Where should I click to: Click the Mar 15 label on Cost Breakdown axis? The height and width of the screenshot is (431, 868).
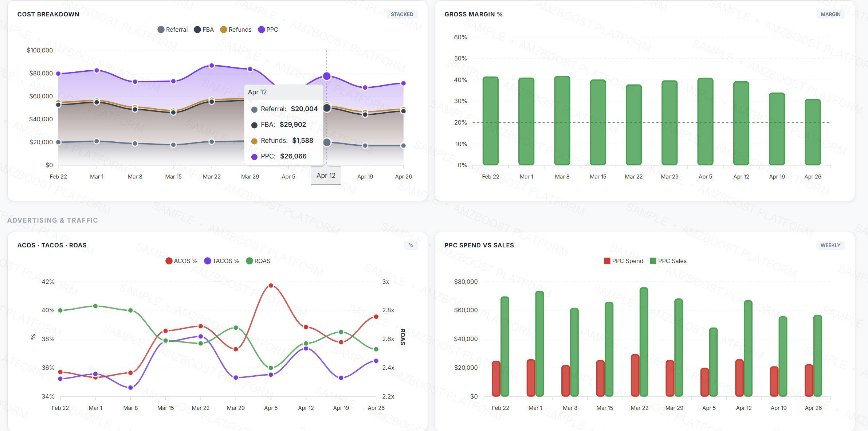[x=173, y=176]
